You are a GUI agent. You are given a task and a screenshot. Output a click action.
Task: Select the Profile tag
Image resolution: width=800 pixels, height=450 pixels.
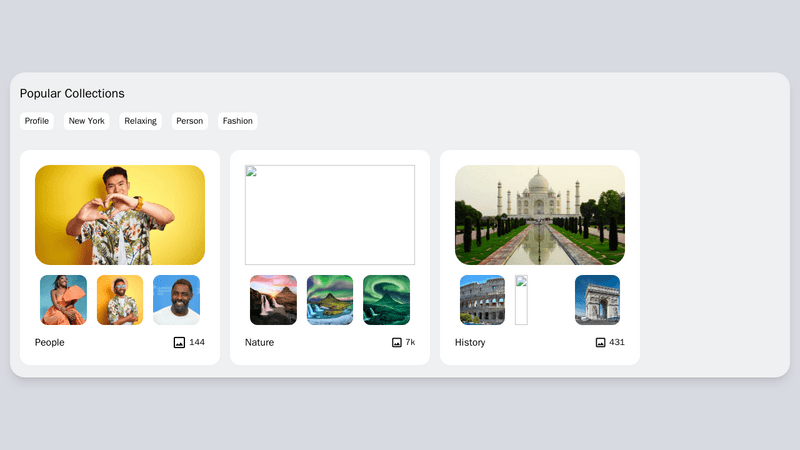point(37,121)
